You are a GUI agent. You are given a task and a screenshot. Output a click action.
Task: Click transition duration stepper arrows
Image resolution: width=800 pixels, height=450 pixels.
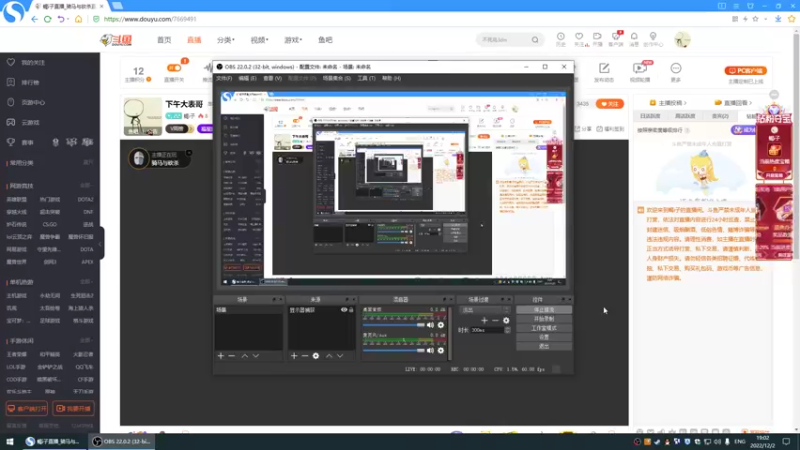507,330
